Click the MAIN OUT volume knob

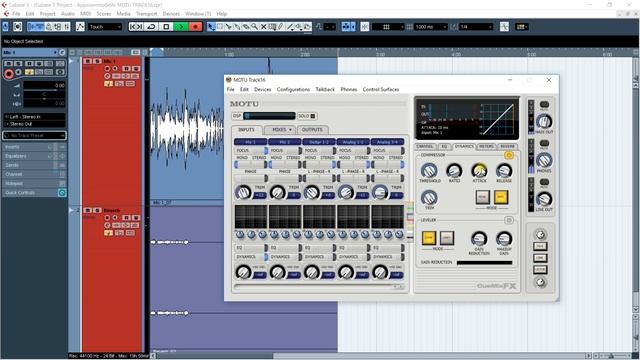click(x=544, y=121)
